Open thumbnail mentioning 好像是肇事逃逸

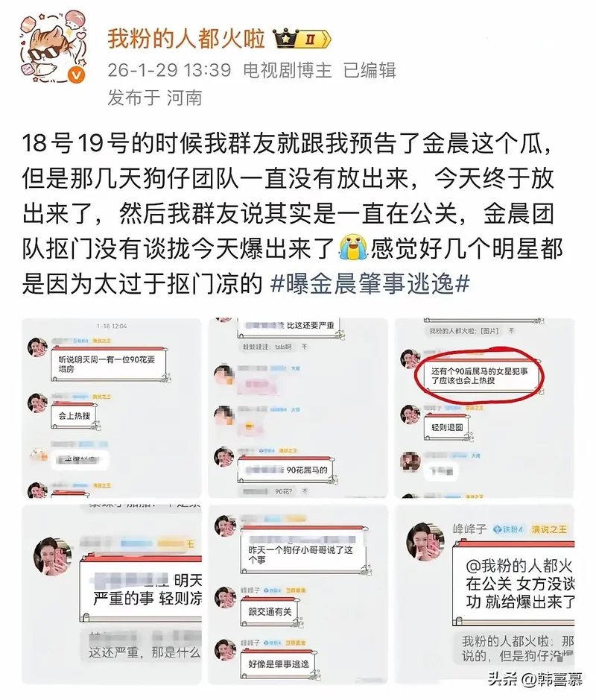pos(298,594)
